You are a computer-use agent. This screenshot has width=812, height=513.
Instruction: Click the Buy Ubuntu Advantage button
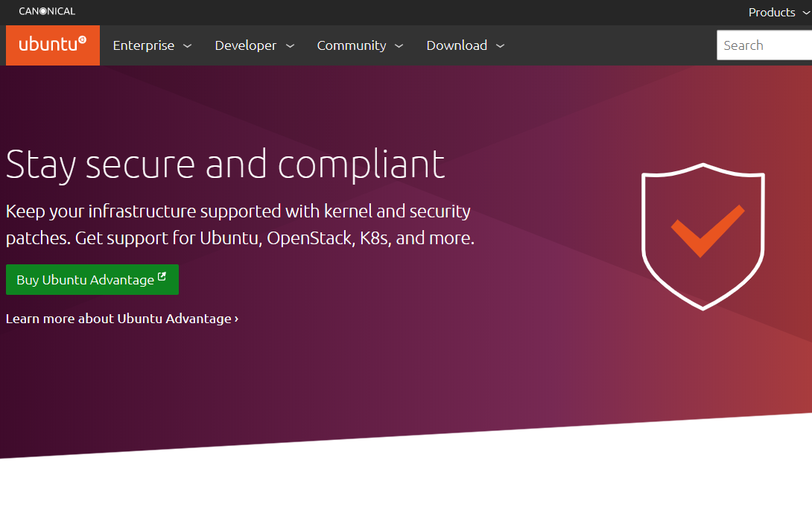pos(92,279)
